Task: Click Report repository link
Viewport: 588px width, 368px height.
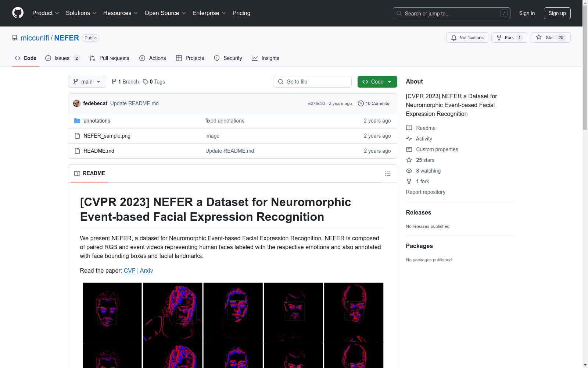Action: click(426, 192)
